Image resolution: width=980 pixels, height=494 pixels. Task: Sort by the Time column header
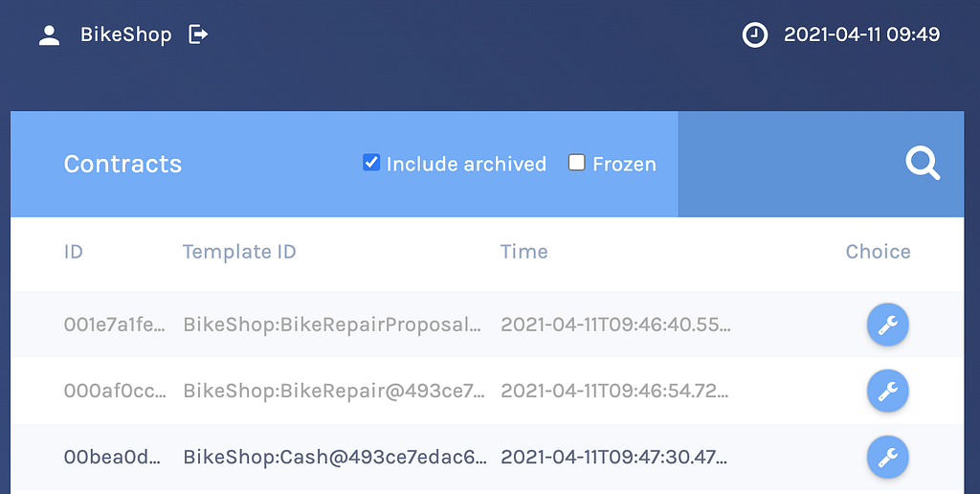[x=523, y=252]
